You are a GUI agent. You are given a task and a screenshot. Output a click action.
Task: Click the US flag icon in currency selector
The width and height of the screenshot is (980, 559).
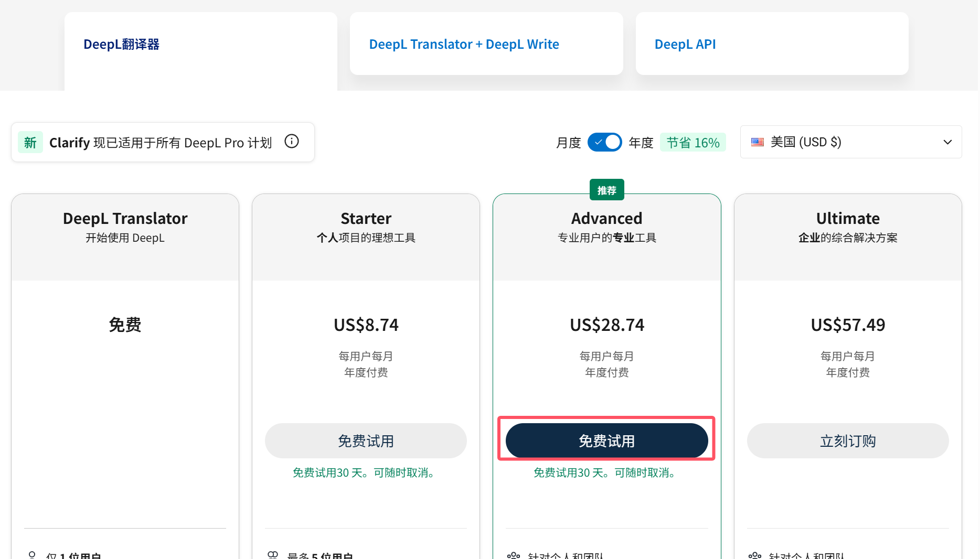point(757,142)
